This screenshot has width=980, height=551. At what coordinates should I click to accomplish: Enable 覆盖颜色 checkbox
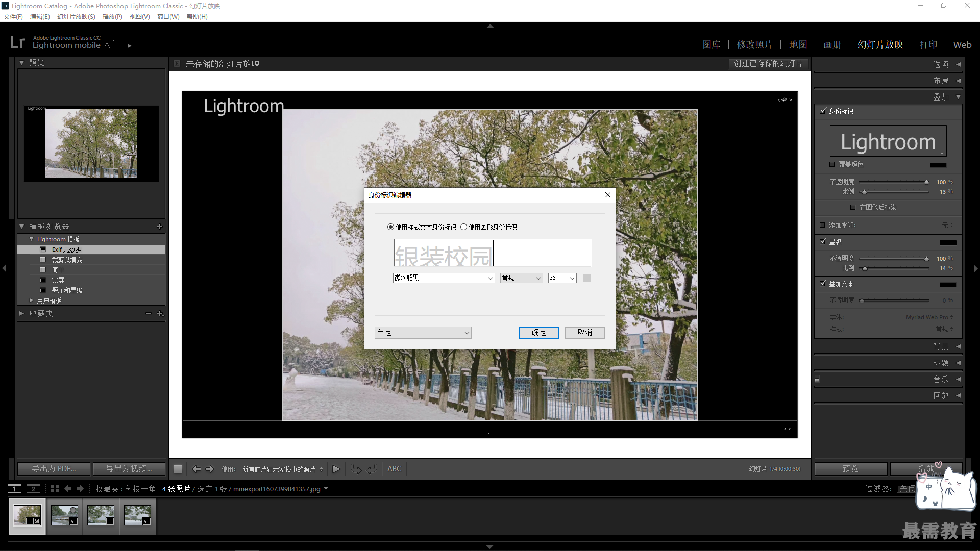tap(832, 164)
